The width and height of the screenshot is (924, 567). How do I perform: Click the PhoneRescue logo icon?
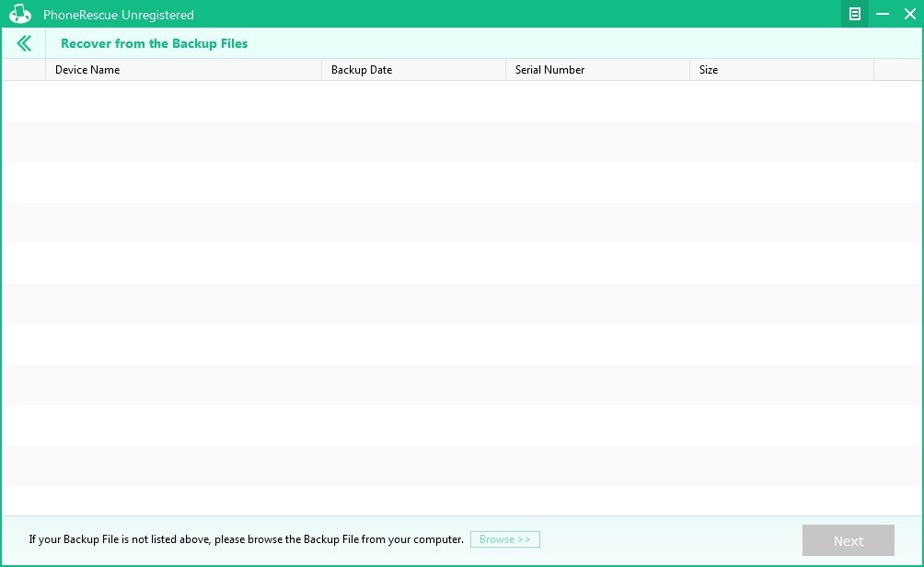point(20,15)
